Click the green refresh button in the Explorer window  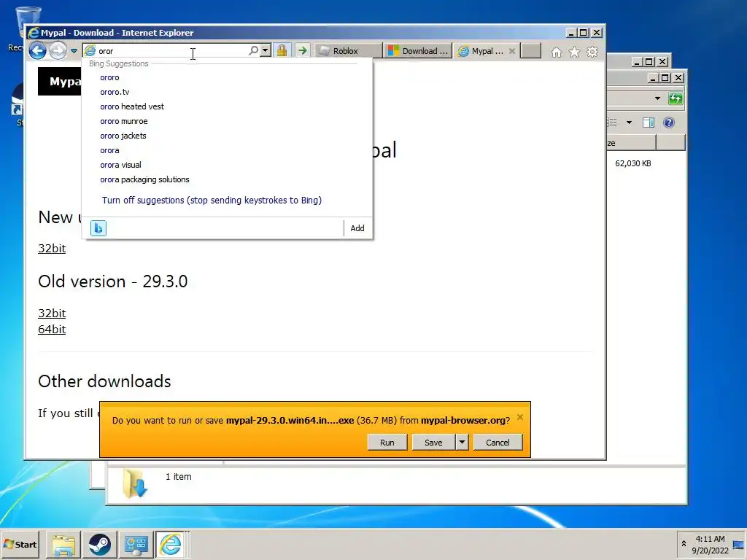pos(676,98)
